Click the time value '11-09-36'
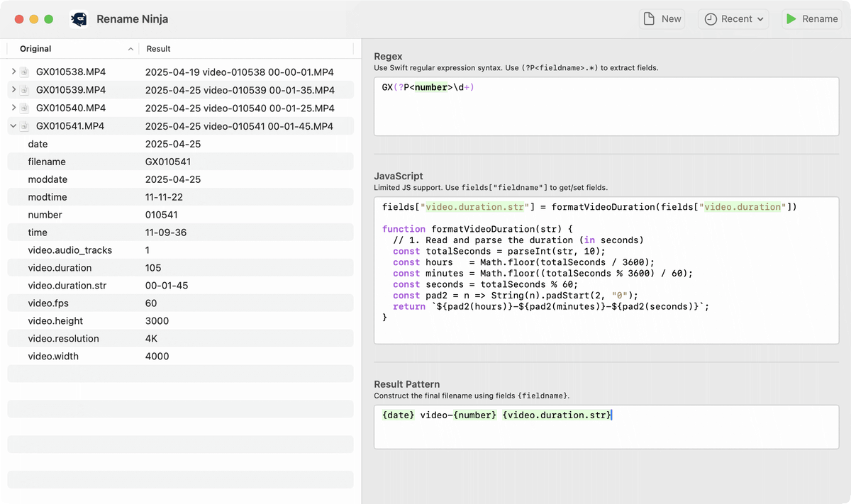Image resolution: width=851 pixels, height=504 pixels. click(165, 233)
